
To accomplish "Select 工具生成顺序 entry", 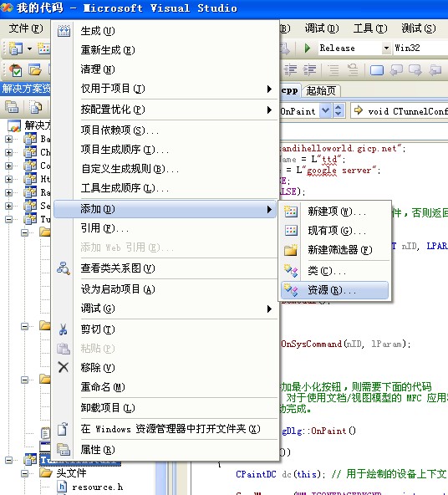I will pyautogui.click(x=165, y=188).
